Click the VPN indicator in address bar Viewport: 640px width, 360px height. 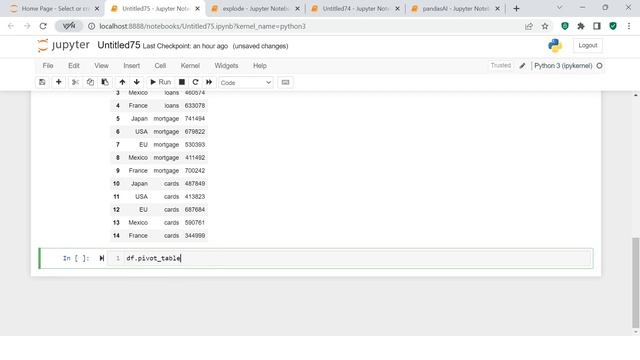(69, 26)
